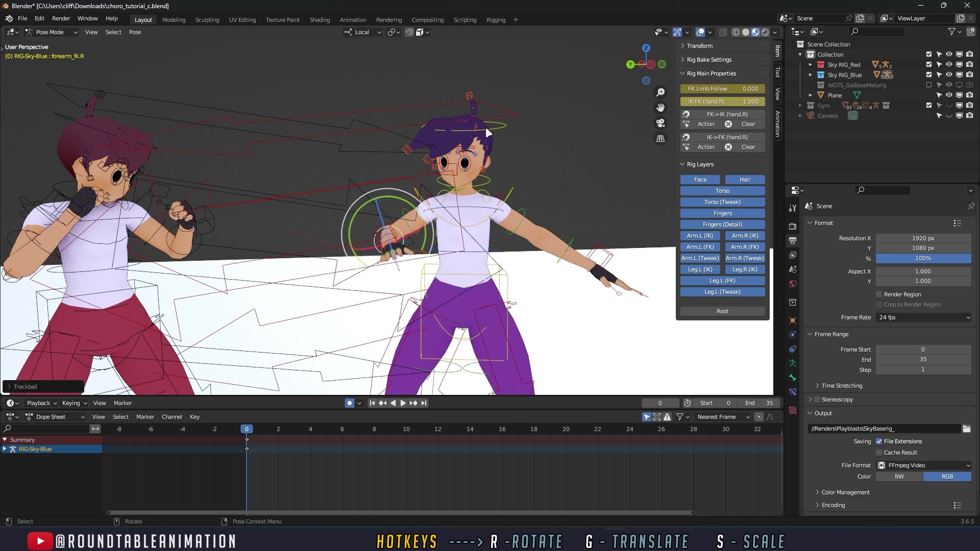Image resolution: width=980 pixels, height=551 pixels.
Task: Enable the WGTS_GalBaseMetarig collection checkbox
Action: click(x=929, y=85)
